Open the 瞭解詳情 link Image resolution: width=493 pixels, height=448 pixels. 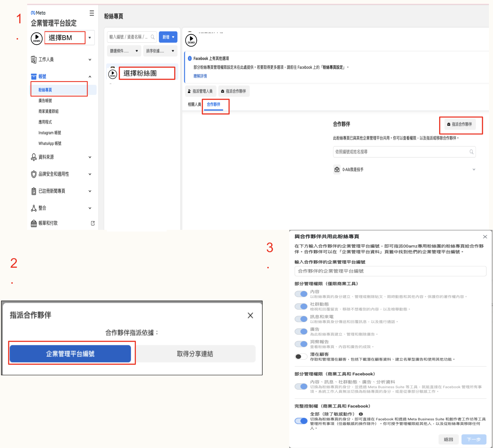point(200,76)
